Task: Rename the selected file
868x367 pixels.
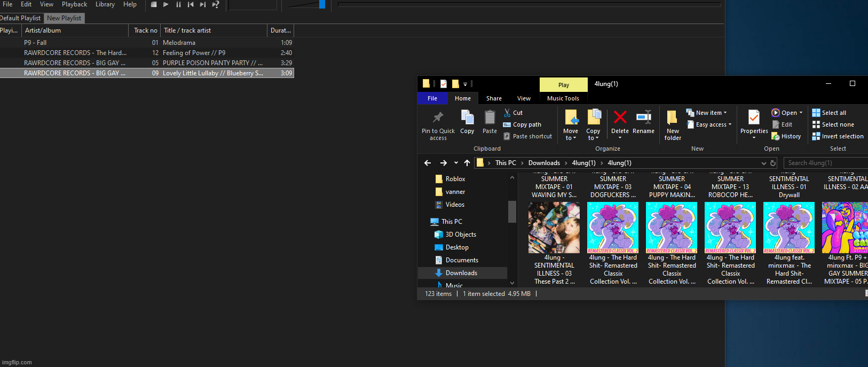Action: point(643,122)
